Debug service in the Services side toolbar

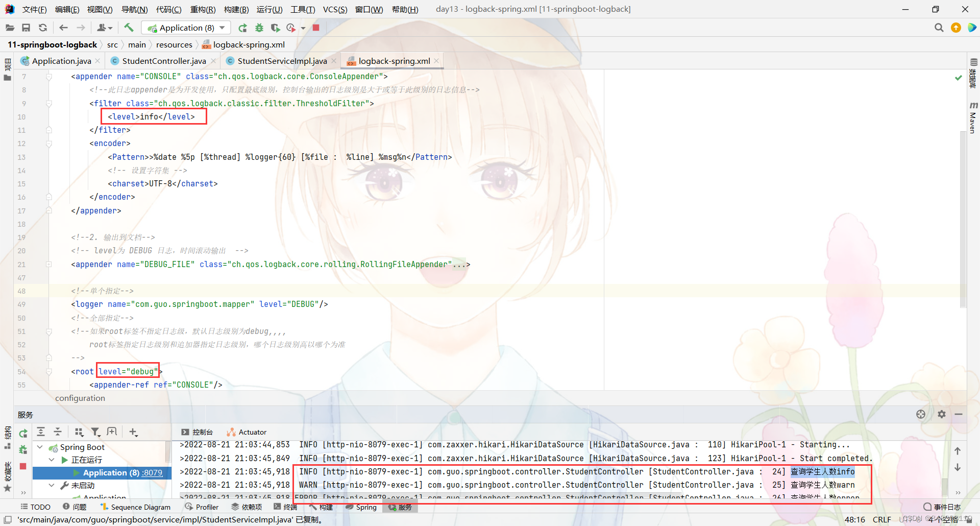coord(23,449)
